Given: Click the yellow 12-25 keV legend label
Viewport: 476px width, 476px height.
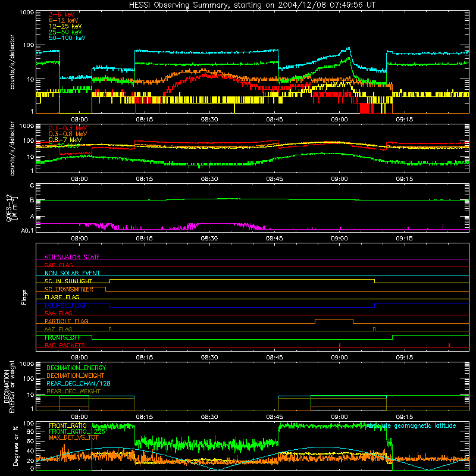Looking at the screenshot, I should pos(65,26).
